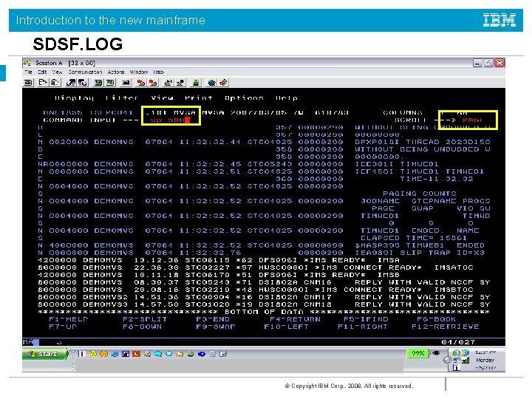Expand hidden system tray icons arrow
Screen dimensions: 532x399
[x=448, y=360]
